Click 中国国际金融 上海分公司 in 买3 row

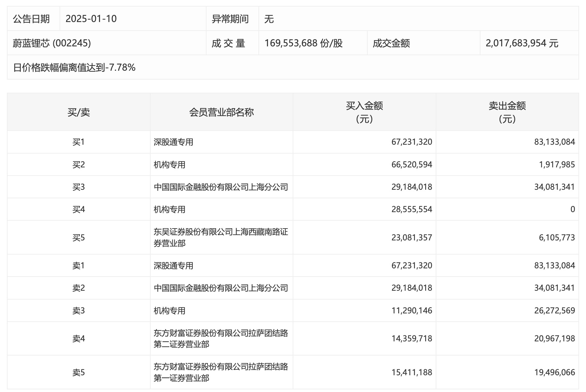pos(221,187)
